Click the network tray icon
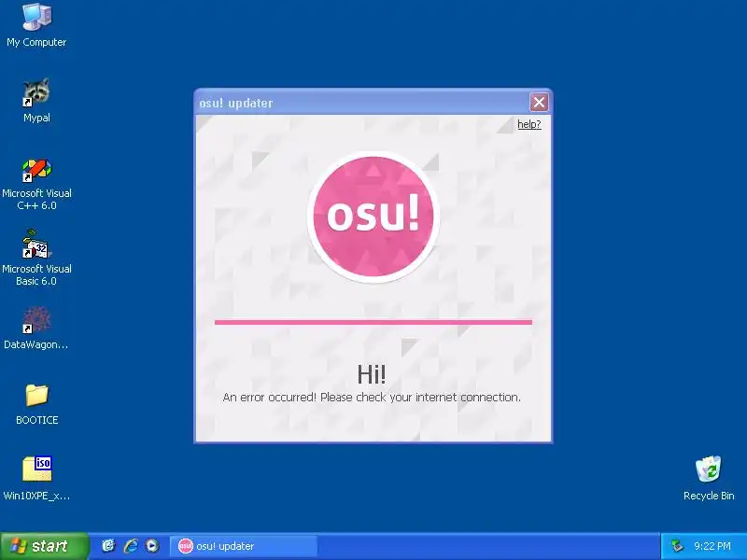The width and height of the screenshot is (747, 560). 676,546
